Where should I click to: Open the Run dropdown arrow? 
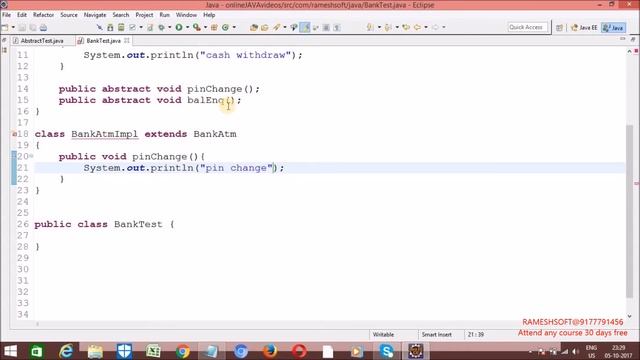tap(187, 27)
